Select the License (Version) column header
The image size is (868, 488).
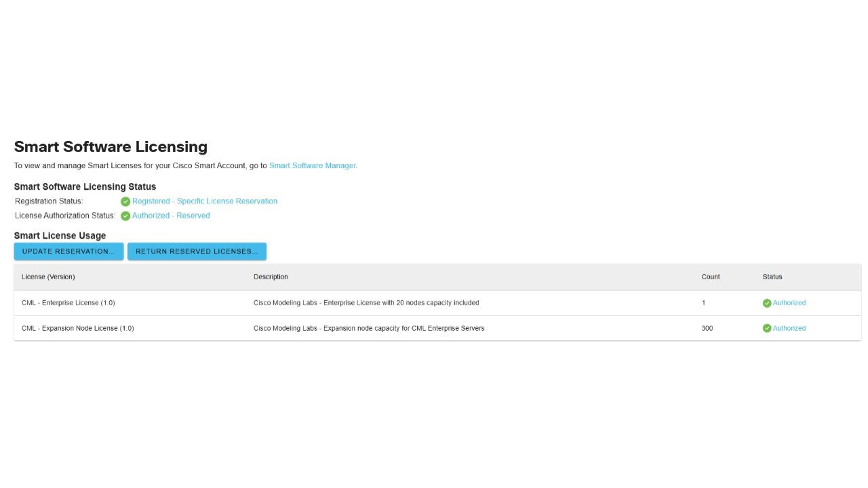(x=48, y=277)
